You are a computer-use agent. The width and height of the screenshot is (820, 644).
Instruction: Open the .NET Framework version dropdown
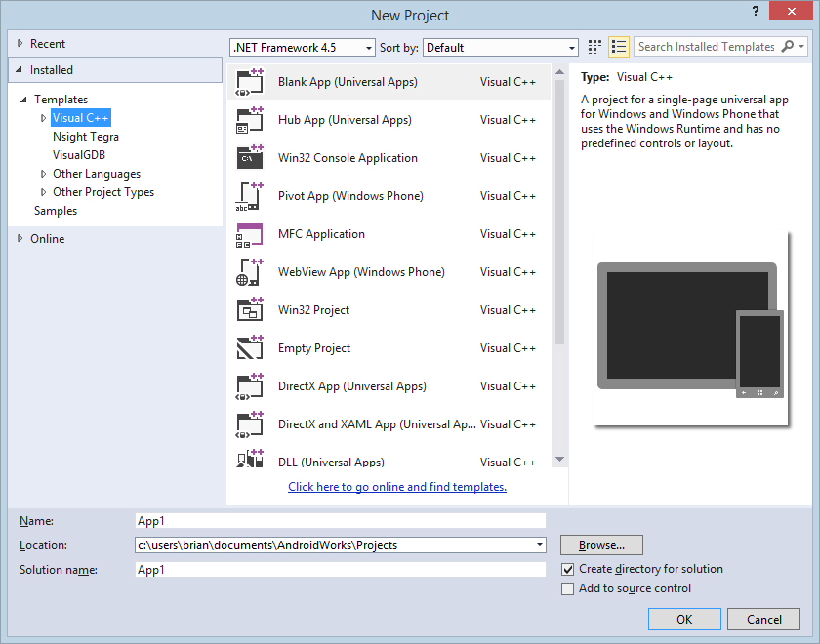303,47
